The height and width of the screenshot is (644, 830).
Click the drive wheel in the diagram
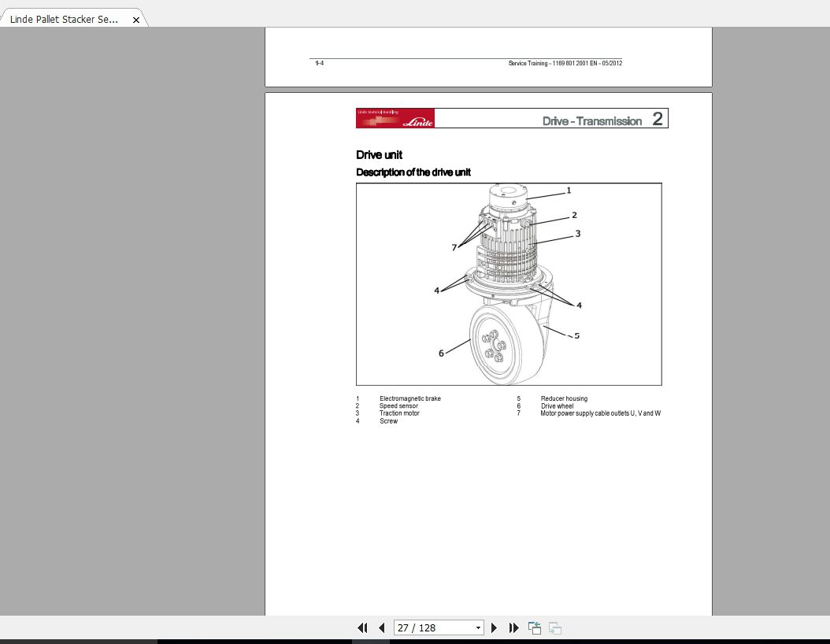pos(496,346)
